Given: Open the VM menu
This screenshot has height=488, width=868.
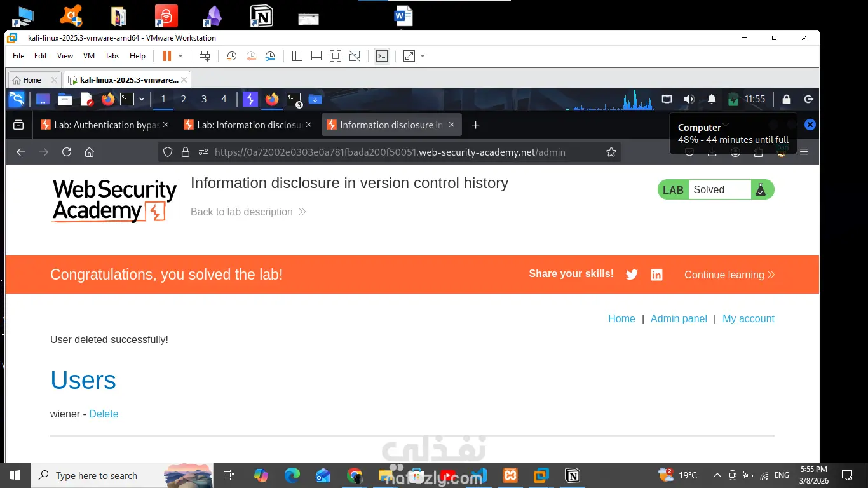Looking at the screenshot, I should pos(89,56).
